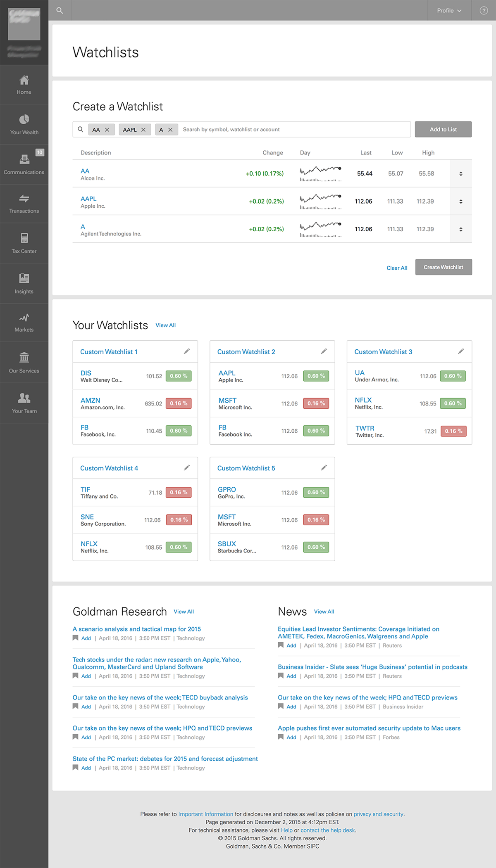Open 'A scenario analysis and tactical map' article

click(137, 629)
